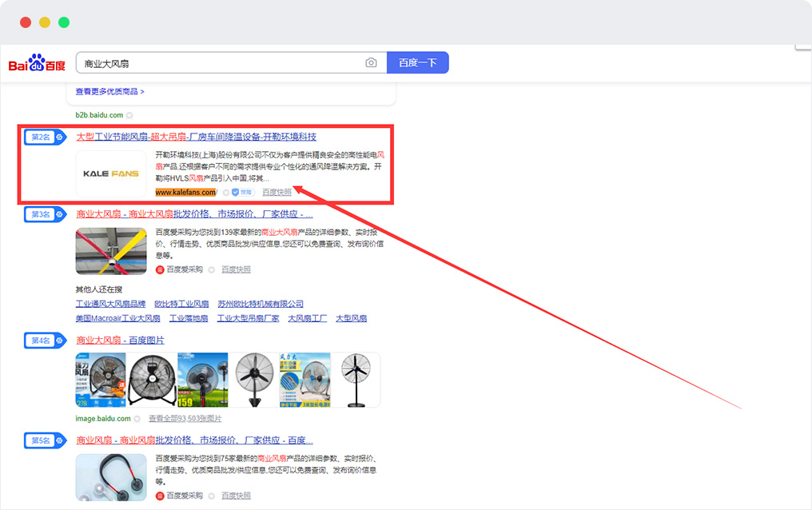Open 百度快照 for 139家 result
Screen dimensions: 812x510
pyautogui.click(x=236, y=269)
